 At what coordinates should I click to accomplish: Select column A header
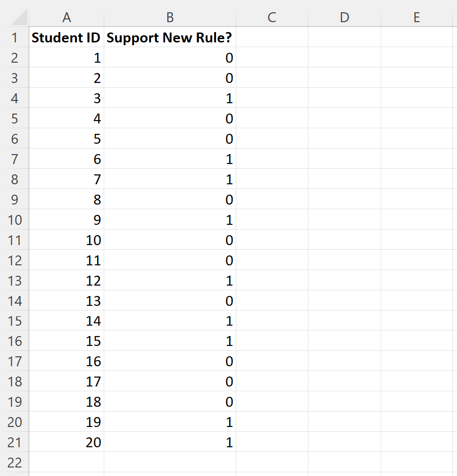[66, 17]
